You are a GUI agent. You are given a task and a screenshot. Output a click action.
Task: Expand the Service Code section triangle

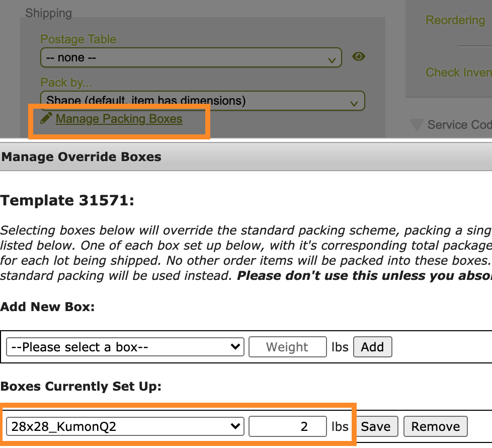click(416, 125)
